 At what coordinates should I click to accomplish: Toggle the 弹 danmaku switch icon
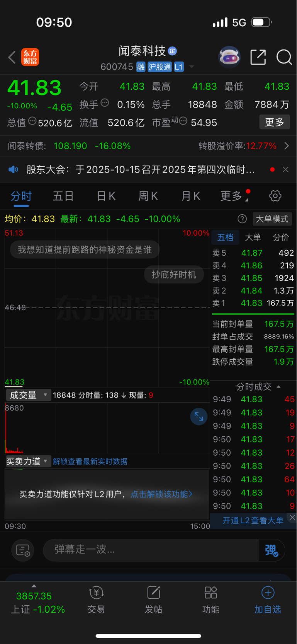point(272,550)
